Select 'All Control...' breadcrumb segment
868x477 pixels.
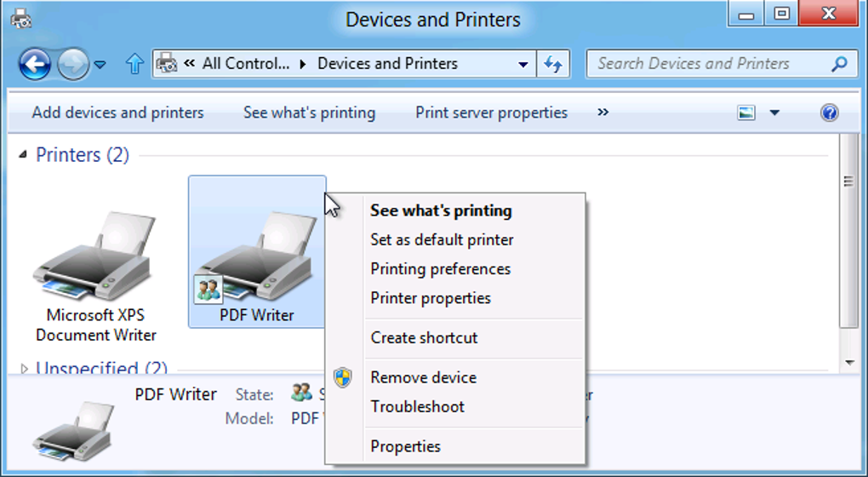point(246,64)
